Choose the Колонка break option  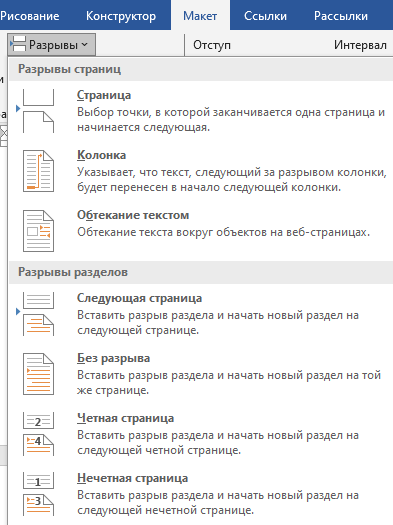coord(201,171)
